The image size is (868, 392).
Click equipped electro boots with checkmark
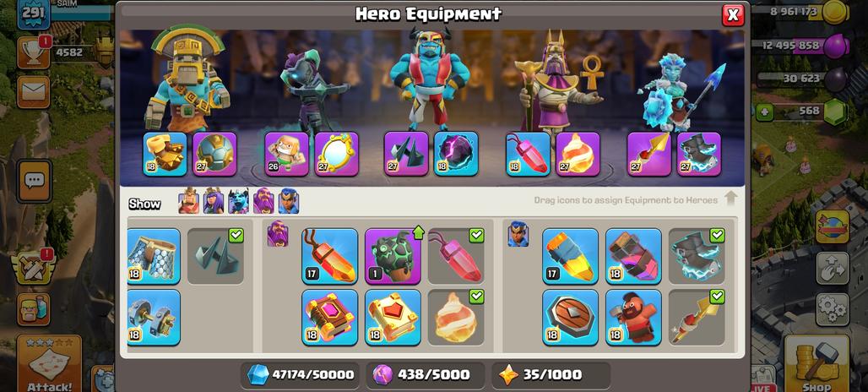pyautogui.click(x=697, y=256)
